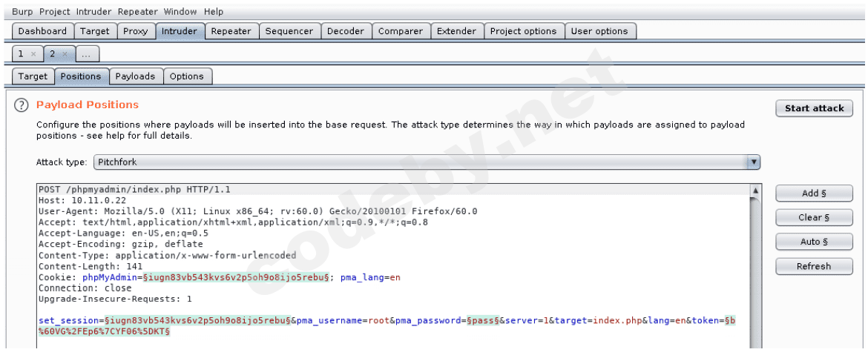
Task: Open the Help menu
Action: (x=214, y=11)
